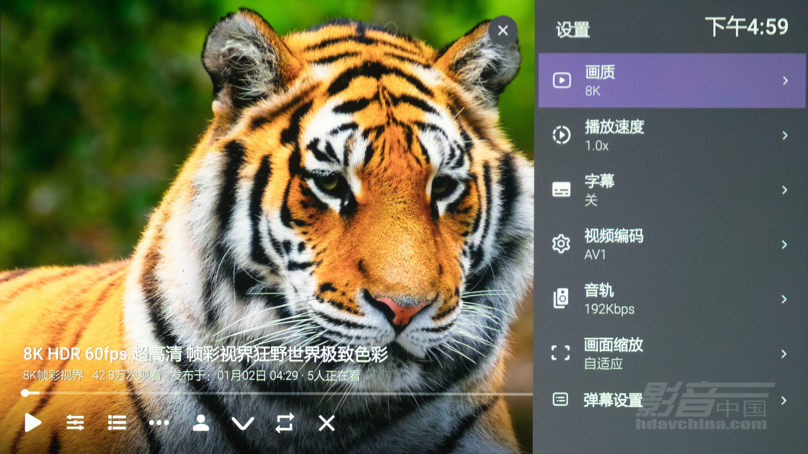Viewport: 808px width, 454px height.
Task: Expand chevron on 画质 row
Action: (785, 81)
